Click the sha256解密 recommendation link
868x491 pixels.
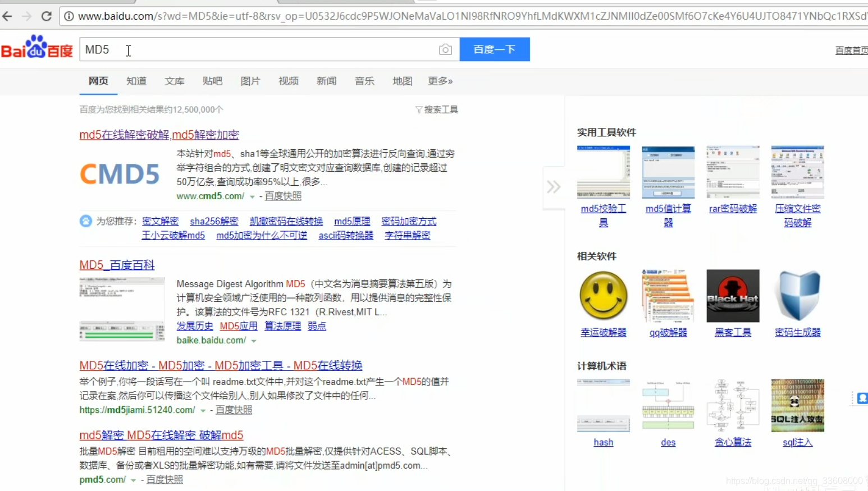214,222
